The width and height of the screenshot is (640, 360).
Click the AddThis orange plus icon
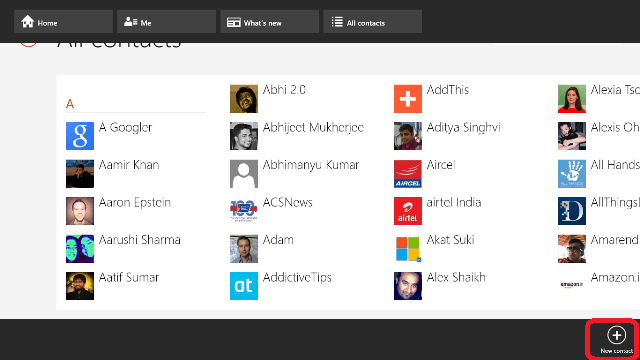(x=408, y=99)
